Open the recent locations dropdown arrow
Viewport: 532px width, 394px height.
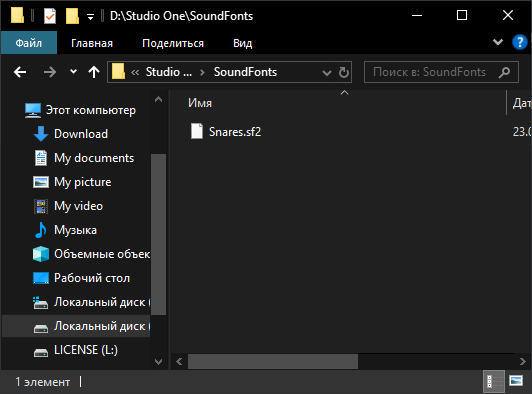(x=73, y=72)
